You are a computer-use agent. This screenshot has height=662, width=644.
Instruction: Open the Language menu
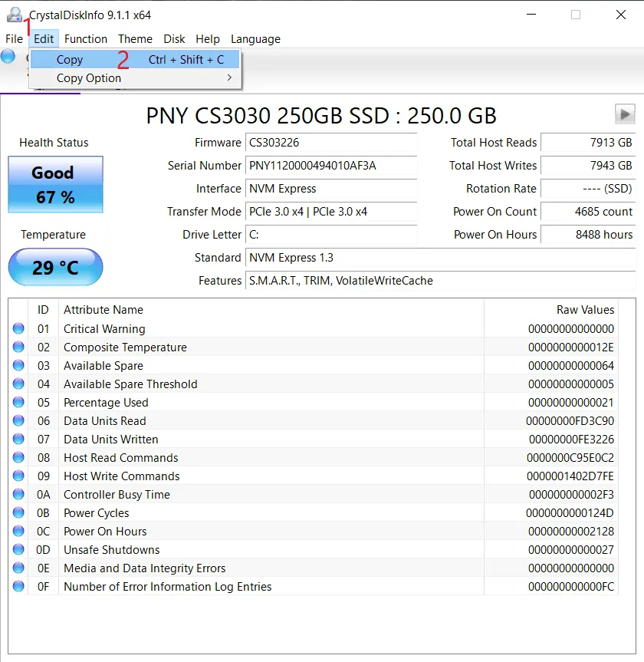[255, 39]
